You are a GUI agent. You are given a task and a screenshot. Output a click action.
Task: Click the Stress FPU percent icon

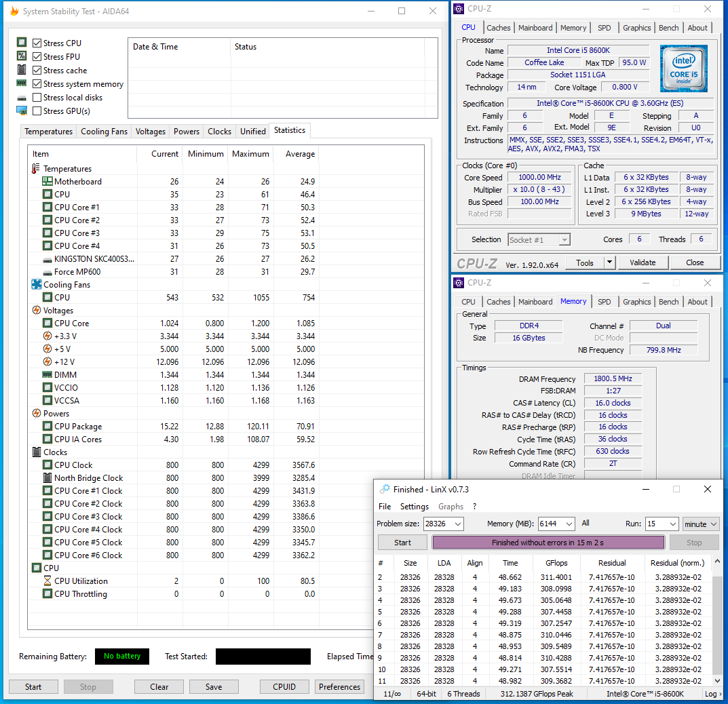22,56
